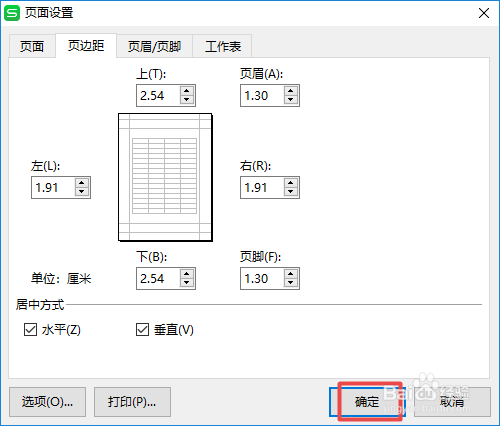Open the 页眉/页脚 tab
500x426 pixels.
(154, 46)
